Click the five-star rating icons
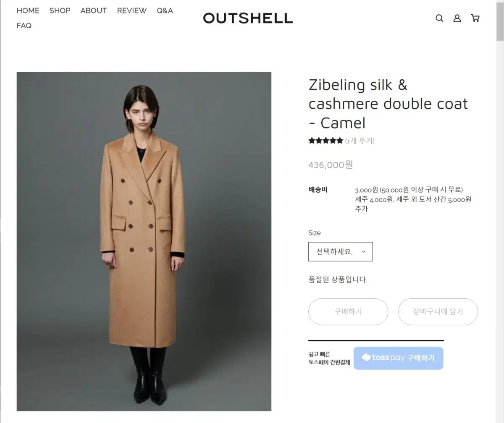 pos(325,141)
